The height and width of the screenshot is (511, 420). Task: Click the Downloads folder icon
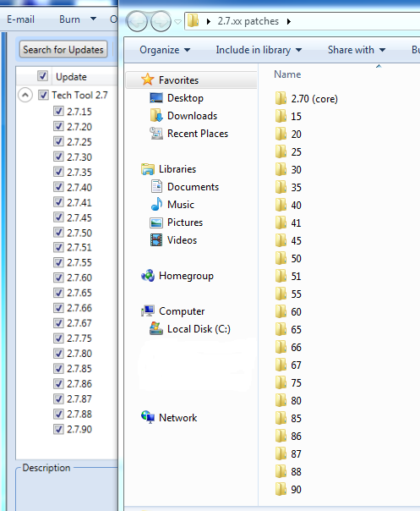point(156,115)
